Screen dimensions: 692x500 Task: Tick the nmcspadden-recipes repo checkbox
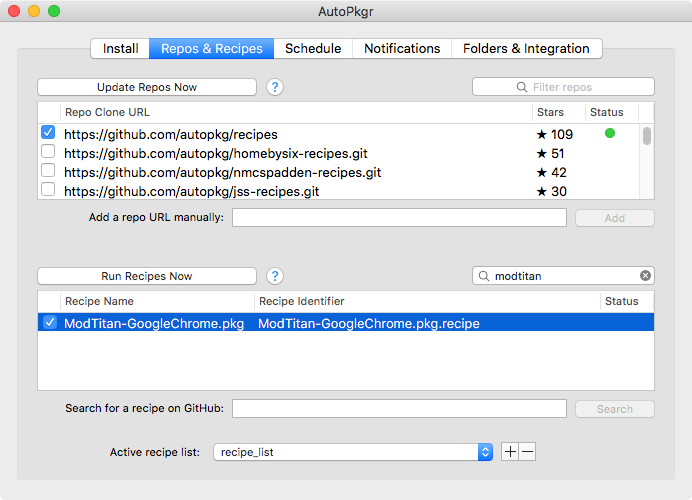48,171
